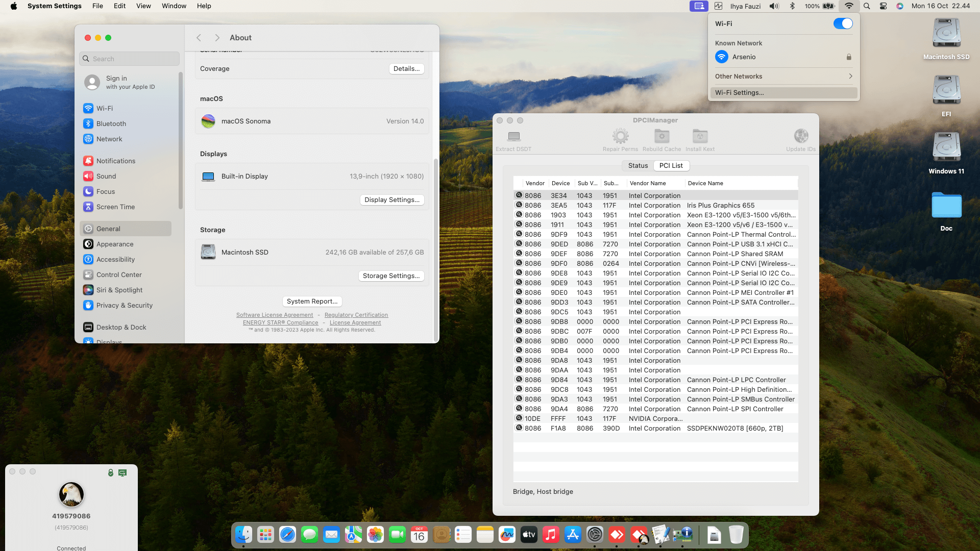
Task: Open the File menu
Action: [97, 6]
